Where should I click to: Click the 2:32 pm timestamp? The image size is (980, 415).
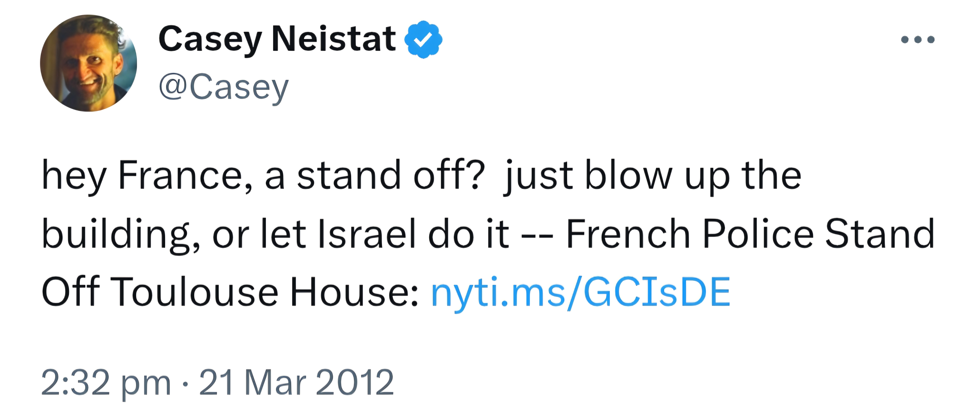coord(106,383)
